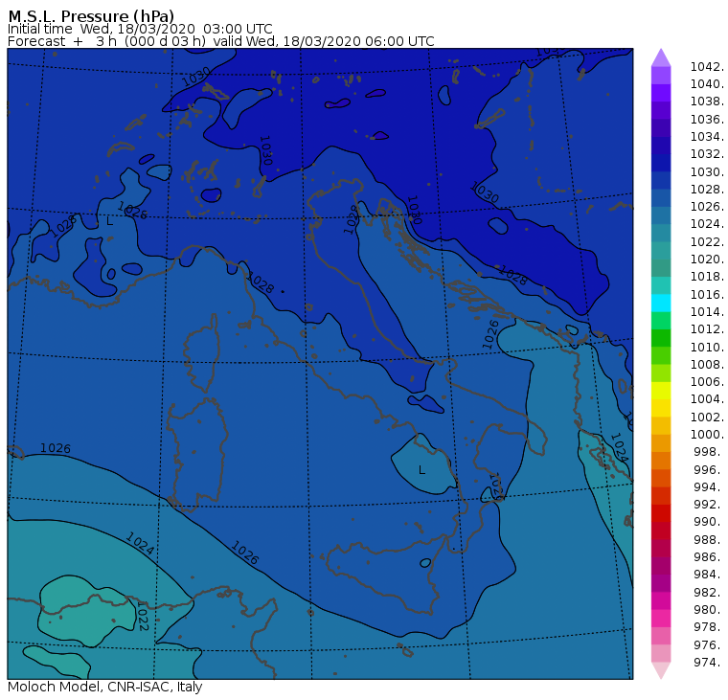
Task: Click the "1040." legend label
Action: (707, 84)
